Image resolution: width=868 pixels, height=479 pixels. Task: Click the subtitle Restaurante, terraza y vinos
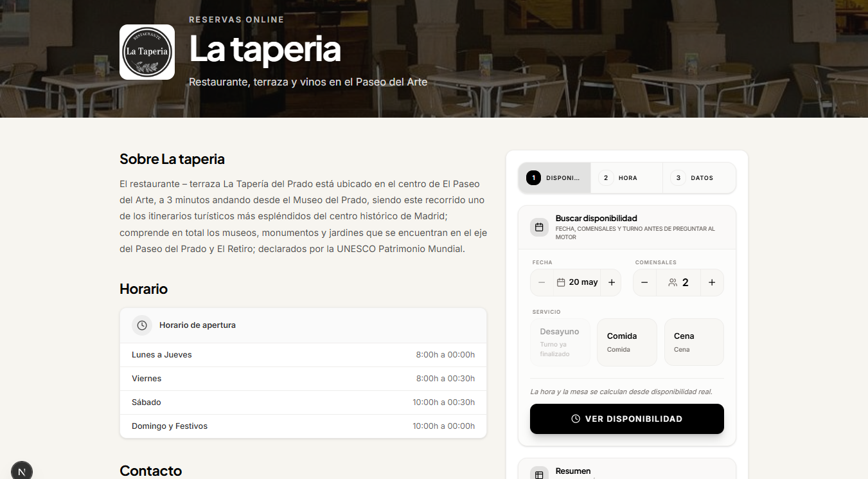pos(308,82)
